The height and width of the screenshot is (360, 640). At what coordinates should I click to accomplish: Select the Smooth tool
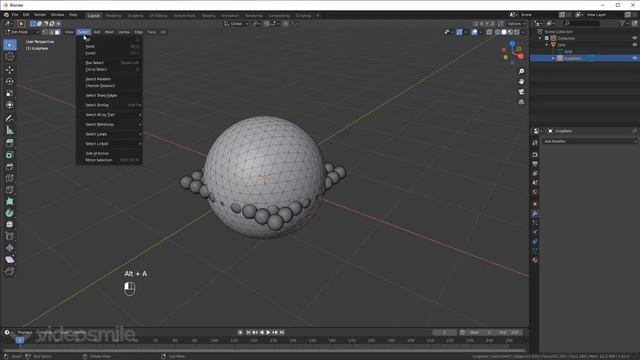coord(10,224)
